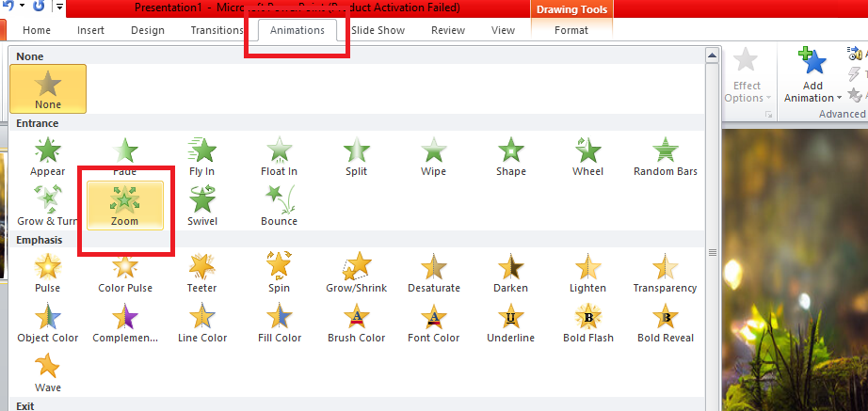The width and height of the screenshot is (868, 411).
Task: Click the Redo button in title bar
Action: click(x=39, y=7)
